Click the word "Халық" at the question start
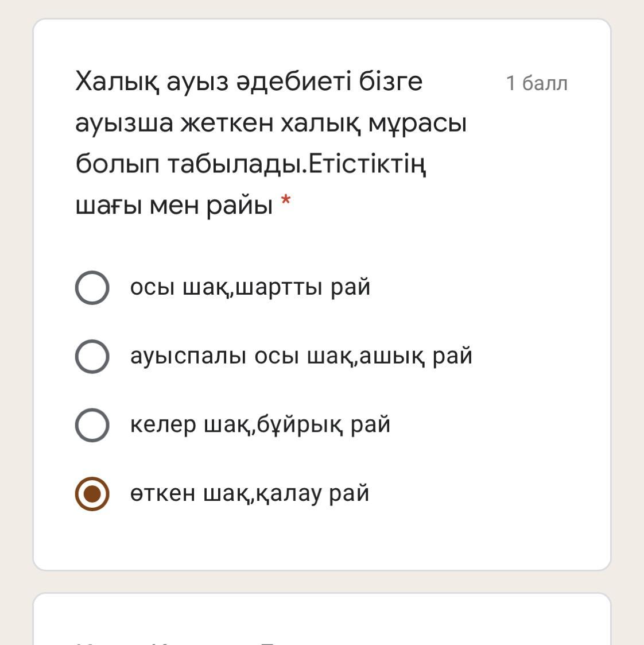Viewport: 644px width, 645px height. [117, 82]
